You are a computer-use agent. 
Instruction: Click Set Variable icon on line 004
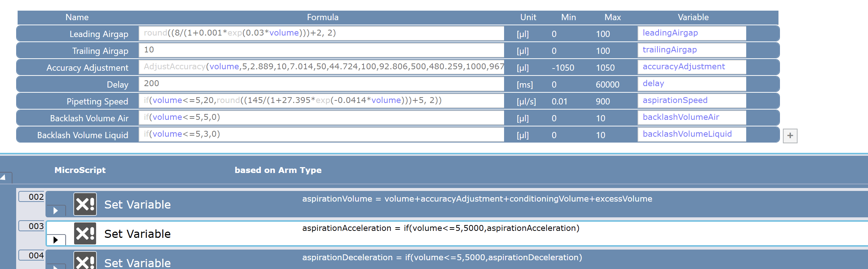[85, 261]
